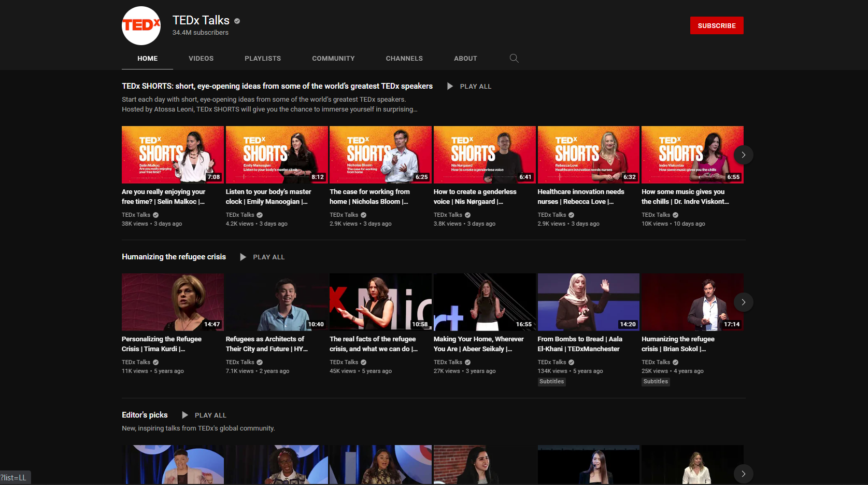Image resolution: width=868 pixels, height=485 pixels.
Task: Open real facts of refugee crisis thumbnail
Action: tap(380, 302)
